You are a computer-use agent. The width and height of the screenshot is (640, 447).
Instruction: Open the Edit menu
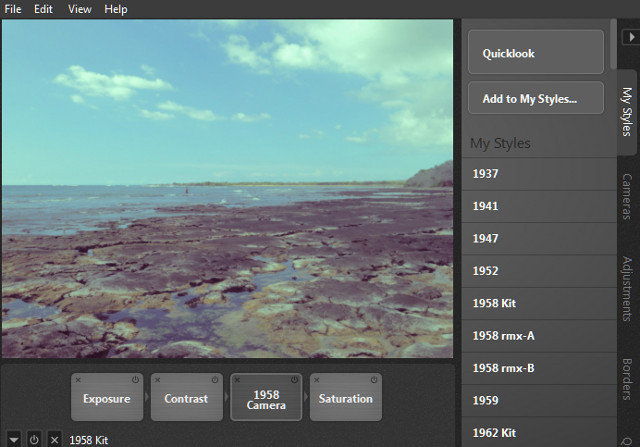point(43,9)
